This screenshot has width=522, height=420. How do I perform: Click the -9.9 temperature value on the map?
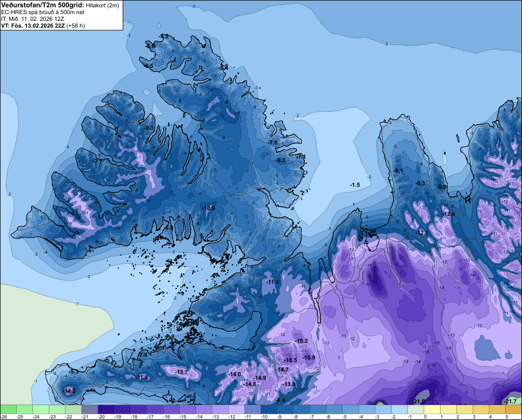pyautogui.click(x=442, y=187)
